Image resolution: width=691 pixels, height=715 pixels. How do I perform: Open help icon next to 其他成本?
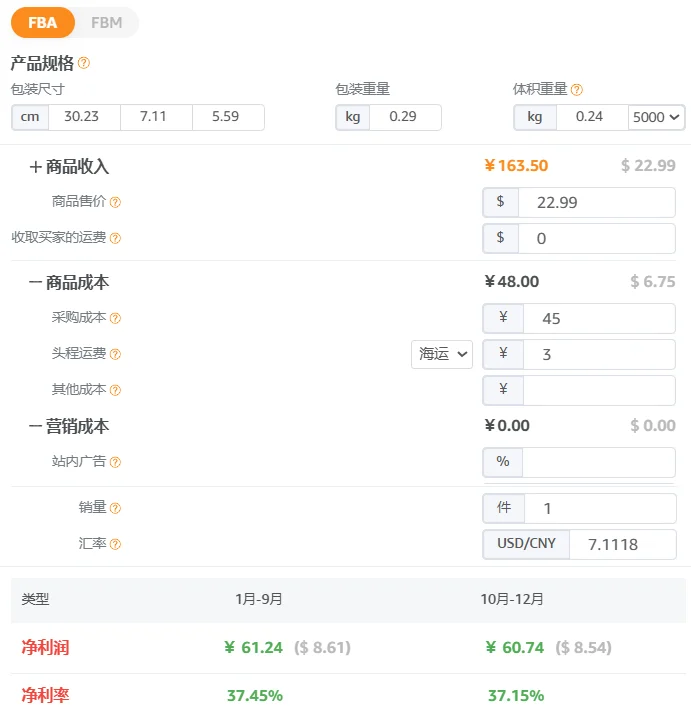coord(115,390)
